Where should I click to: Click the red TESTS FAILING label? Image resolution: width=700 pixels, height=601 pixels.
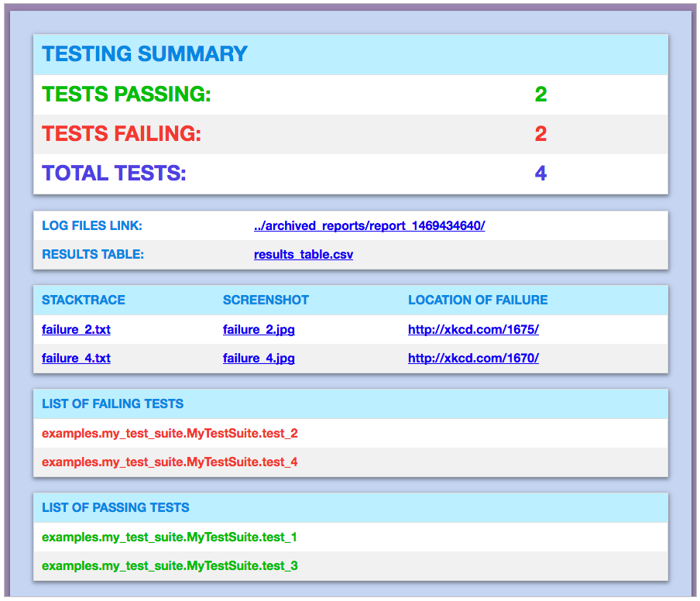tap(122, 134)
